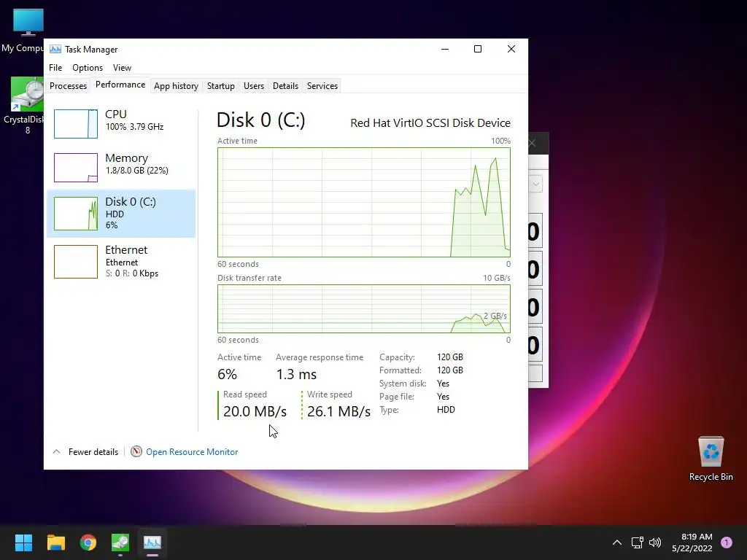The image size is (747, 560).
Task: Open the File menu
Action: tap(55, 68)
